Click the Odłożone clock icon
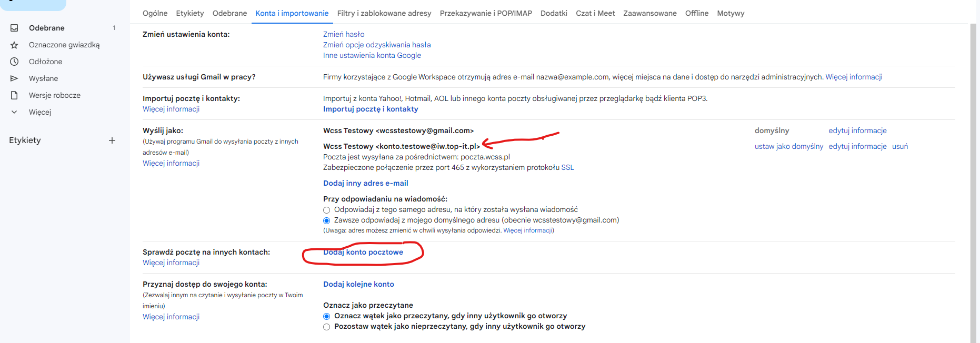 (x=14, y=62)
